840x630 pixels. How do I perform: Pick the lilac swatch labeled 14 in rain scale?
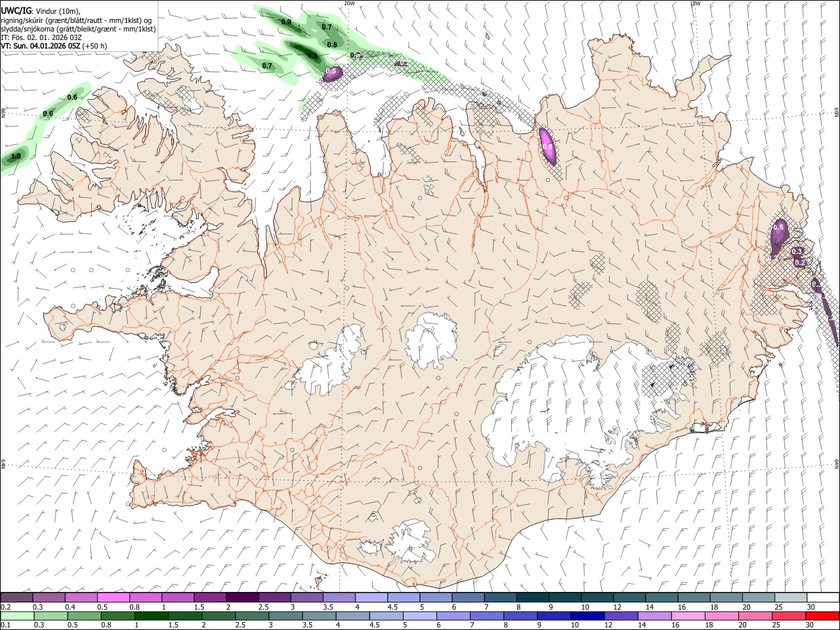coord(654,616)
